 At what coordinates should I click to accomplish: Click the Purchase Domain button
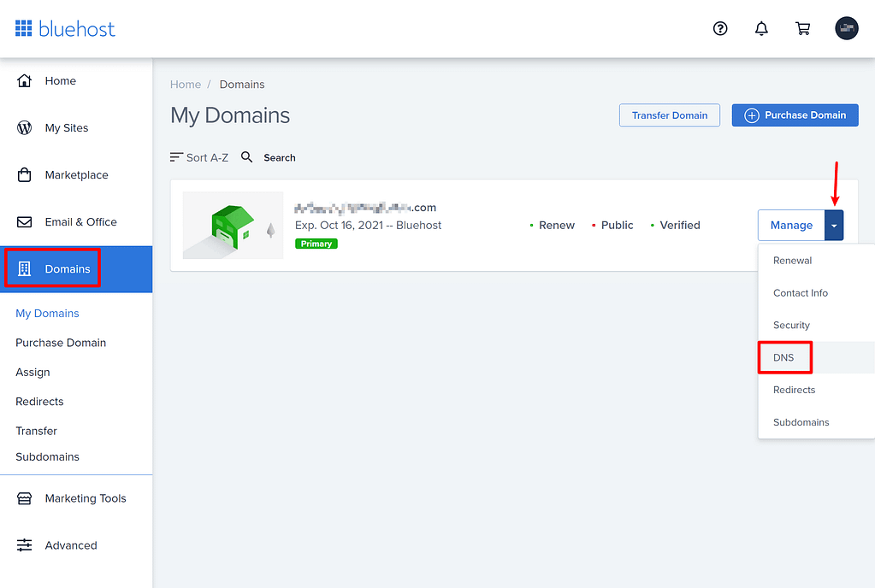pyautogui.click(x=794, y=115)
